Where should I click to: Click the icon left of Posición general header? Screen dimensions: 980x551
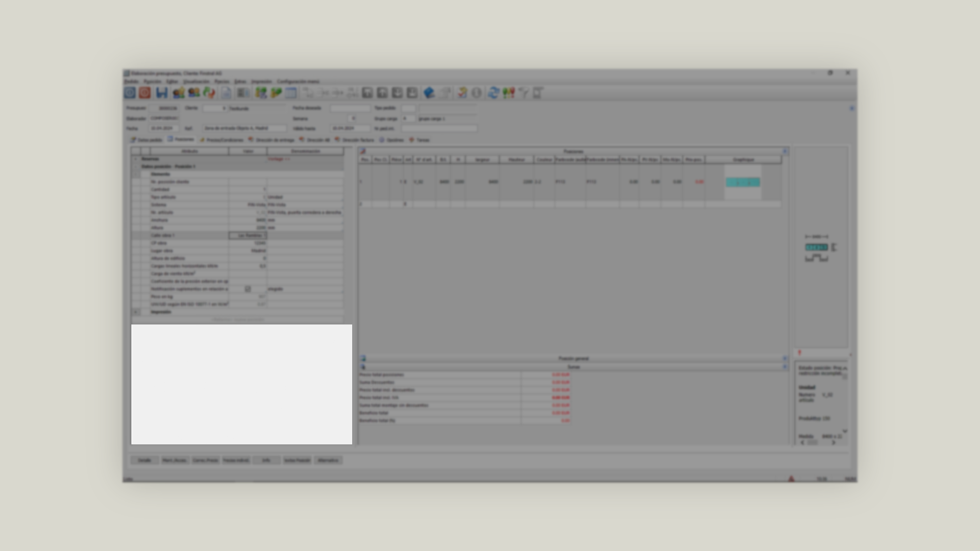363,359
